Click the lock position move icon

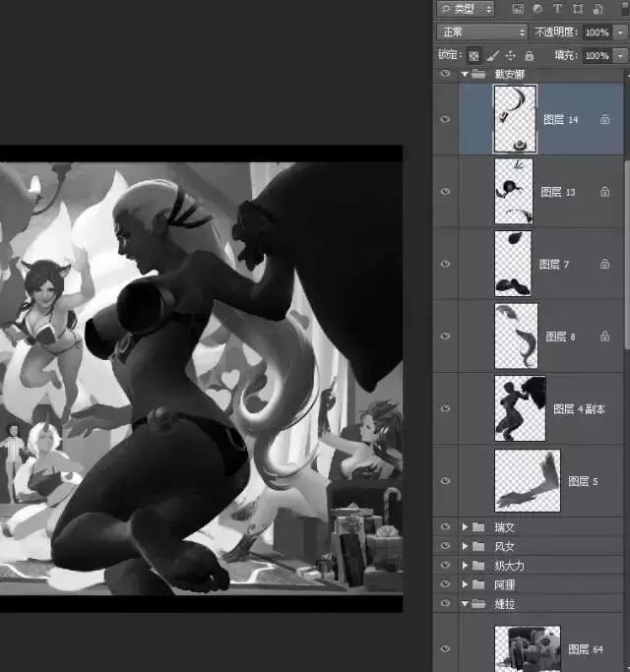click(510, 56)
